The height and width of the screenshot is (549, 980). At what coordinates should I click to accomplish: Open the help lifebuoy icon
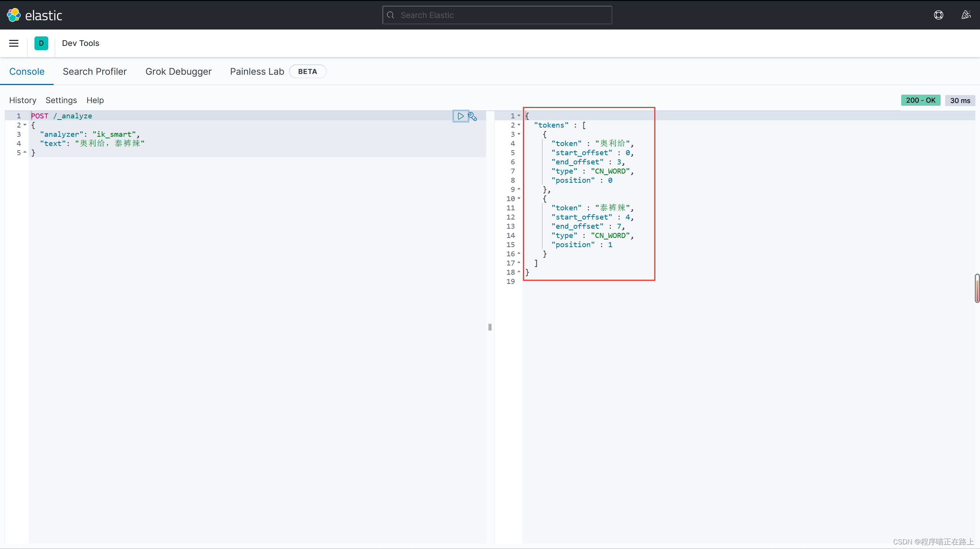click(x=938, y=15)
